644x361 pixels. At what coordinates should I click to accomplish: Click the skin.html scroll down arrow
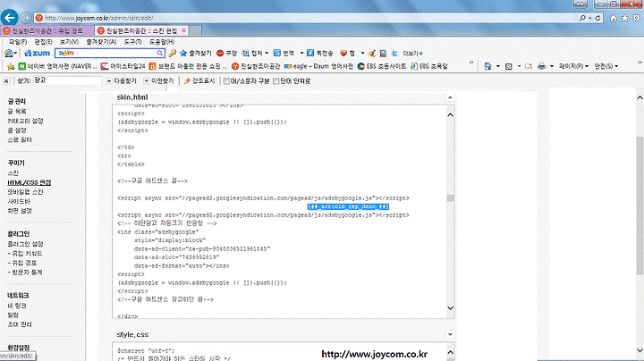[x=451, y=308]
